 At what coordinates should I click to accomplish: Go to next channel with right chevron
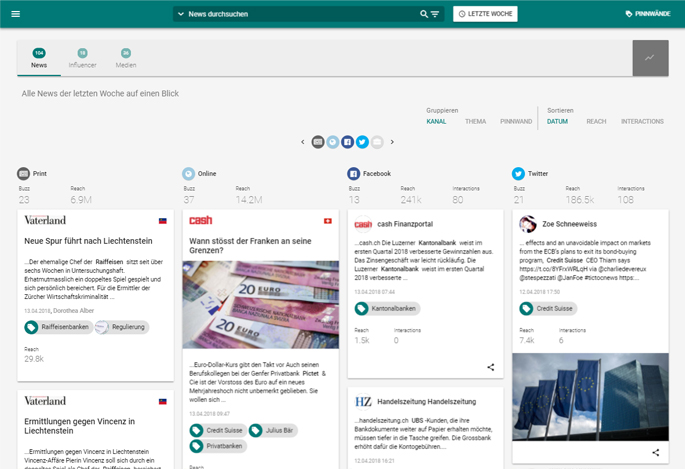pos(392,142)
